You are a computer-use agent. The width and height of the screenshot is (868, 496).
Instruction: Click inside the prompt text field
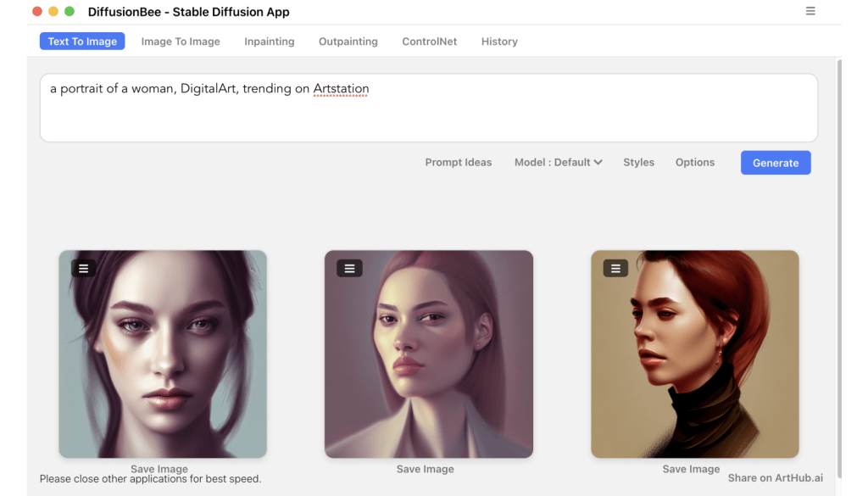click(x=428, y=114)
